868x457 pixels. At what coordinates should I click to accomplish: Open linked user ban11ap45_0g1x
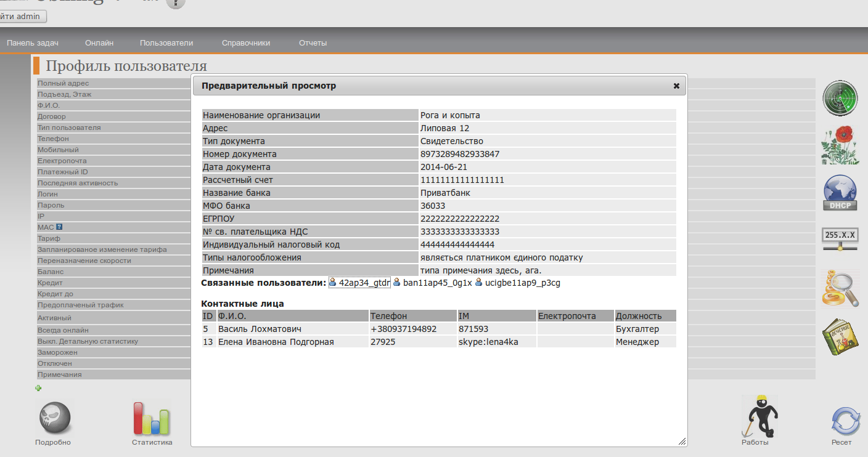pyautogui.click(x=437, y=283)
